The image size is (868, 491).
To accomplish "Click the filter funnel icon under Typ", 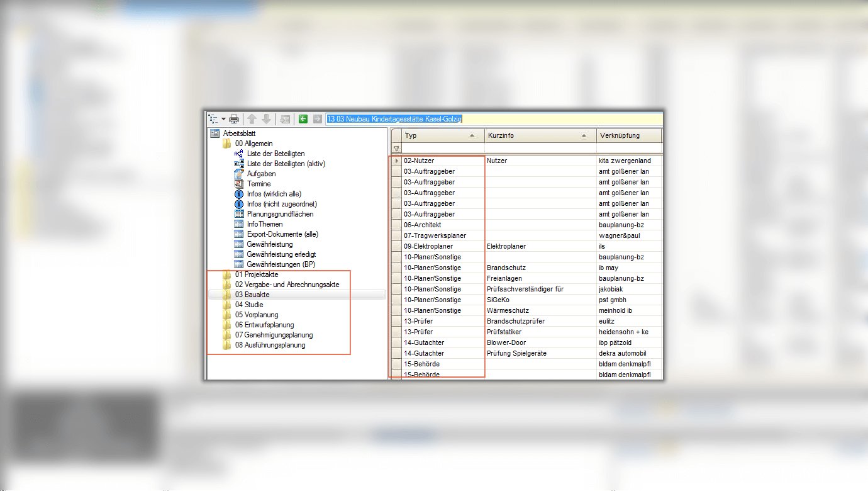I will pyautogui.click(x=396, y=149).
